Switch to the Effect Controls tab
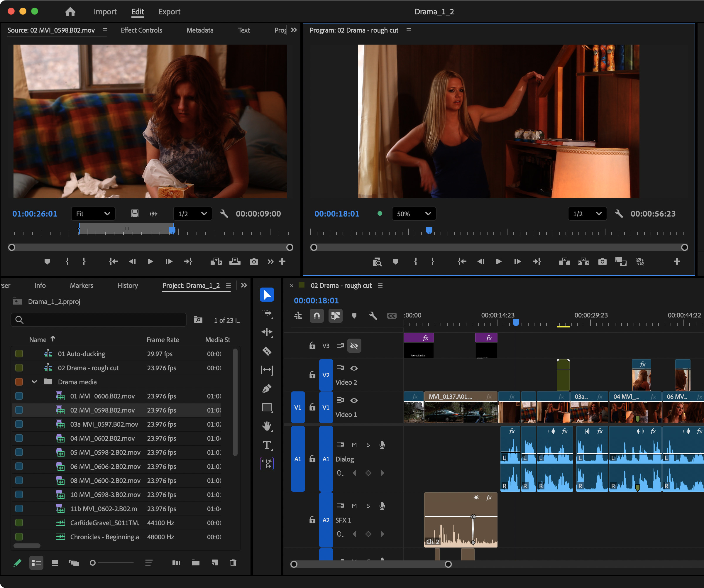The image size is (704, 588). click(141, 30)
